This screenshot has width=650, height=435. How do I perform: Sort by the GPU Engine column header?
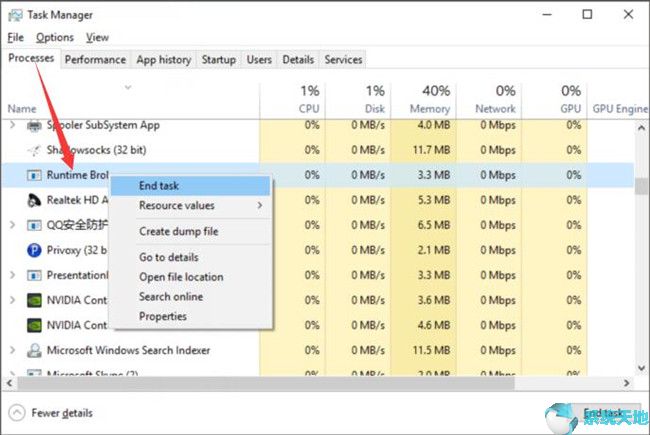click(620, 109)
